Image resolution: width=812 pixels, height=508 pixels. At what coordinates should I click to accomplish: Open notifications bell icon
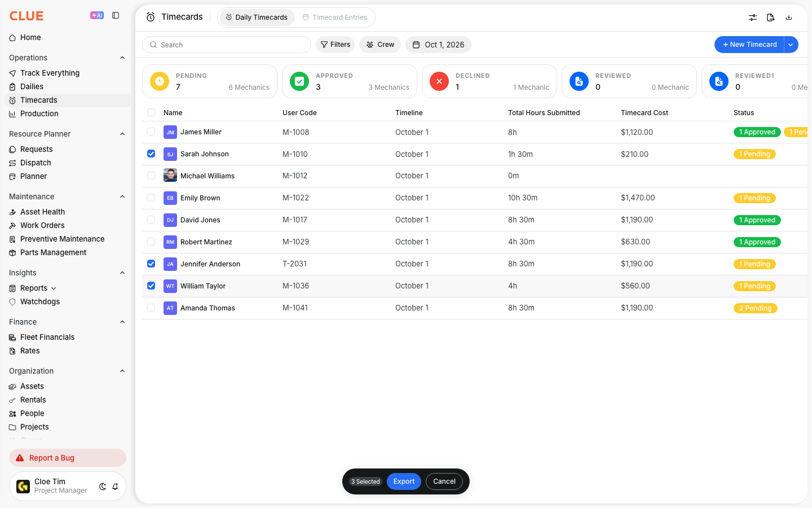pos(115,487)
